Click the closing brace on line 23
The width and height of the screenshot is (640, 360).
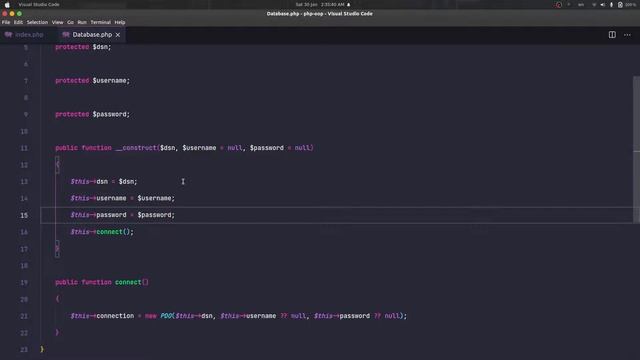click(42, 349)
